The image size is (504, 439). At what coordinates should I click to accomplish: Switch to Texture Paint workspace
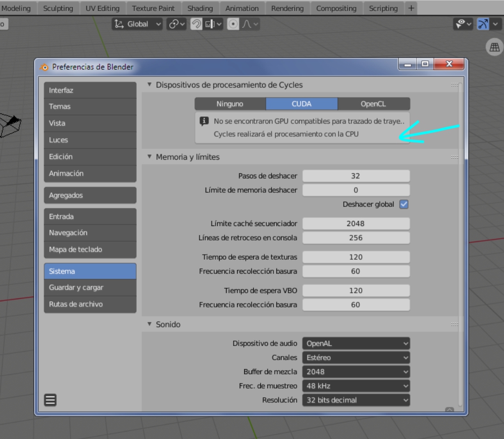pyautogui.click(x=153, y=9)
